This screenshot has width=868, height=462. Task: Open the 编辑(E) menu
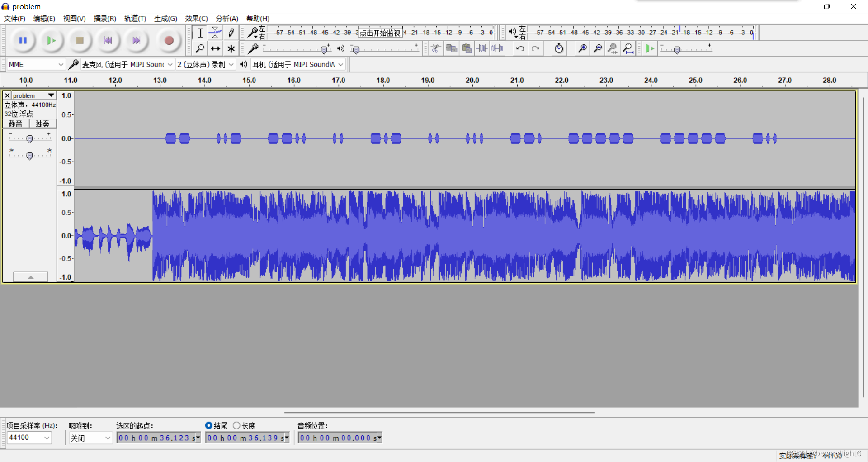click(x=44, y=19)
